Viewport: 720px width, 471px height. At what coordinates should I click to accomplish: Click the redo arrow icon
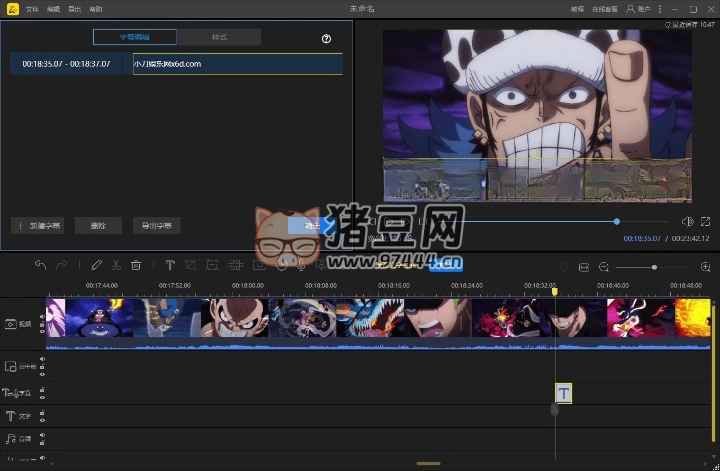(x=61, y=265)
